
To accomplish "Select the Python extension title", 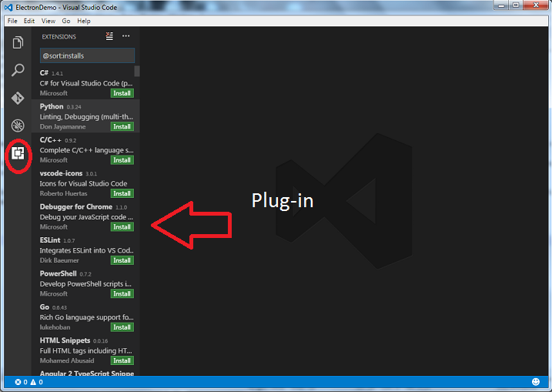I will [x=52, y=106].
